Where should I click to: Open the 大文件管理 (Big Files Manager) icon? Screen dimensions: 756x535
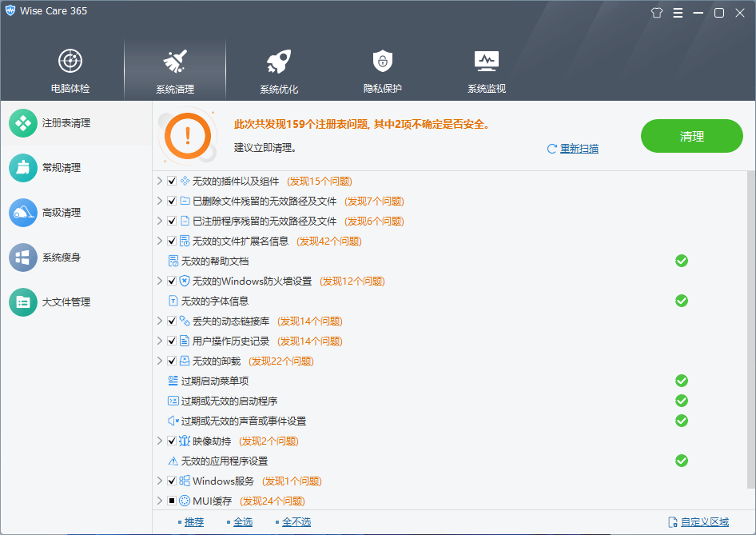tap(24, 302)
